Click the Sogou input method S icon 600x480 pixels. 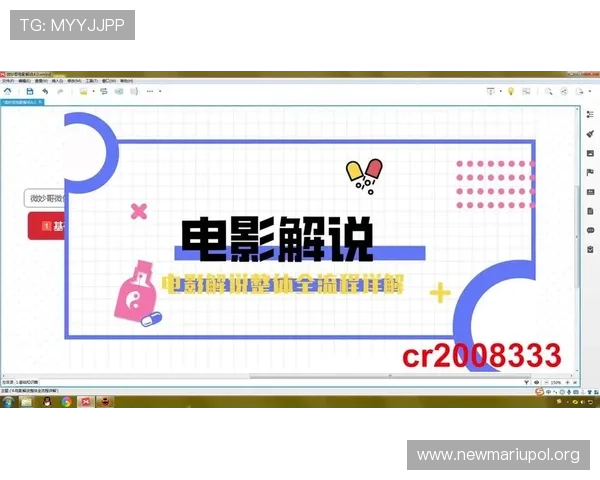coord(540,392)
